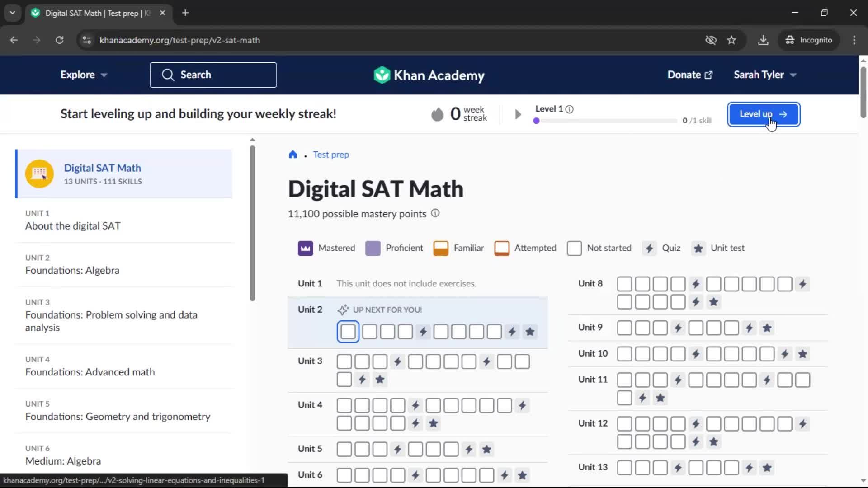Select Unit 2 Foundations: Algebra
868x488 pixels.
pos(124,265)
